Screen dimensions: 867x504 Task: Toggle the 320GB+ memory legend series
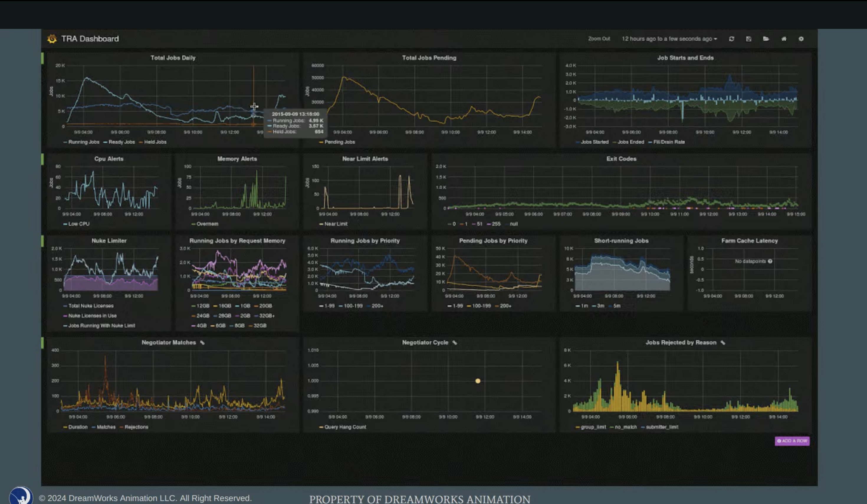tap(267, 316)
